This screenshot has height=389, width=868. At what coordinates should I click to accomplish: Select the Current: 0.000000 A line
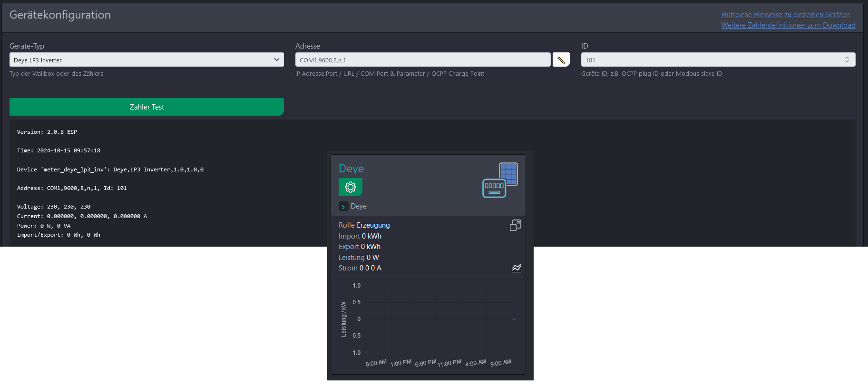pyautogui.click(x=82, y=216)
